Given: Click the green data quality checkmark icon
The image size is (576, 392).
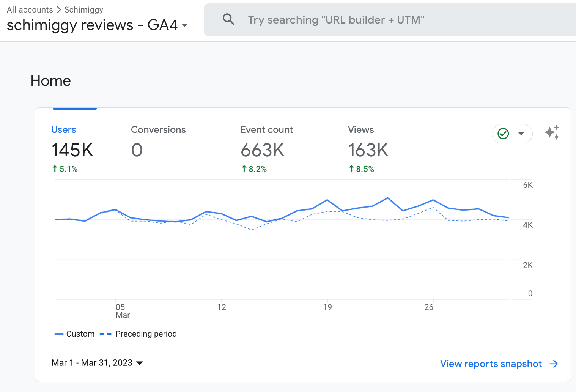Looking at the screenshot, I should pyautogui.click(x=503, y=134).
